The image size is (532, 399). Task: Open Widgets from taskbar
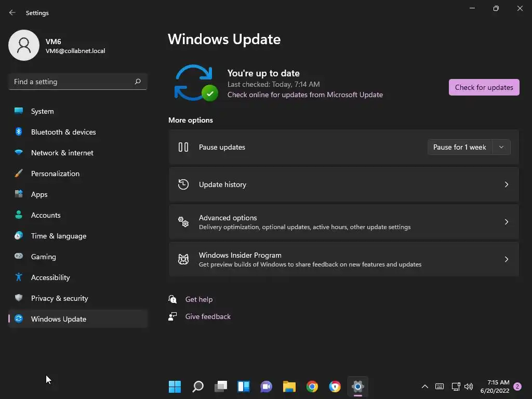click(244, 387)
